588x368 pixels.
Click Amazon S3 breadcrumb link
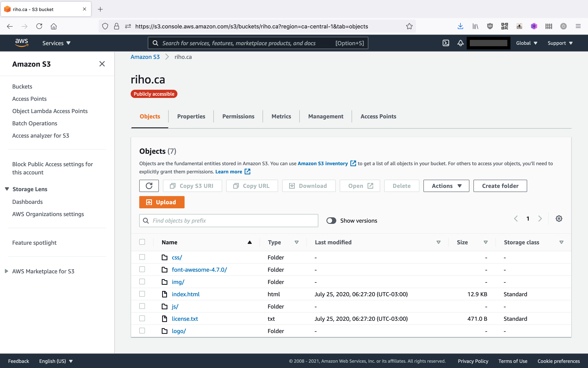[145, 57]
